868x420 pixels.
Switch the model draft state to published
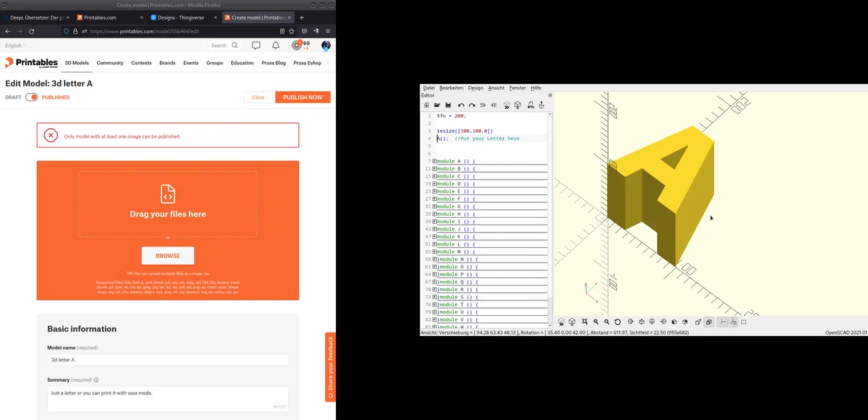[x=32, y=97]
